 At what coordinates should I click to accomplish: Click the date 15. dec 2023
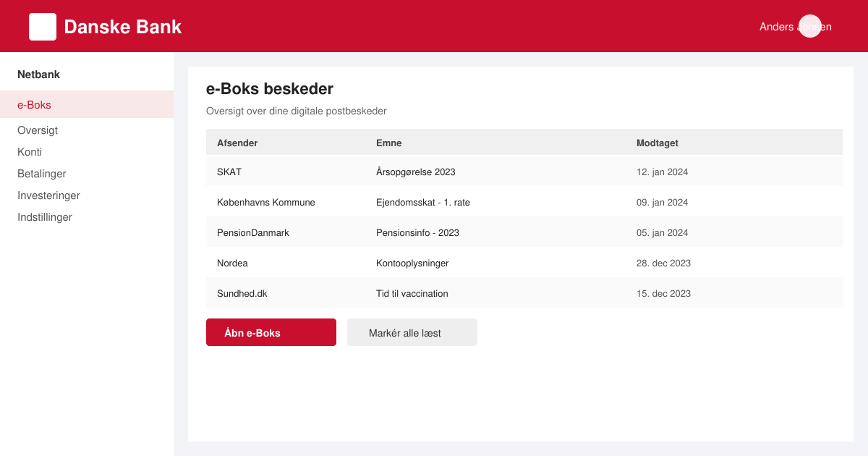tap(663, 293)
